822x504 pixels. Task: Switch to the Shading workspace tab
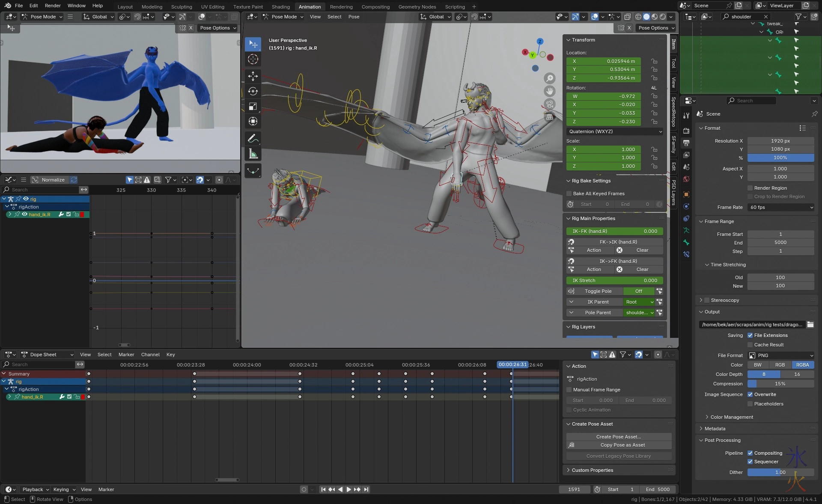pyautogui.click(x=280, y=6)
